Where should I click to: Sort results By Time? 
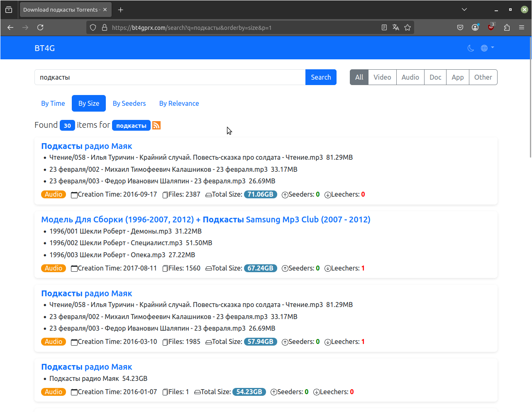(53, 103)
